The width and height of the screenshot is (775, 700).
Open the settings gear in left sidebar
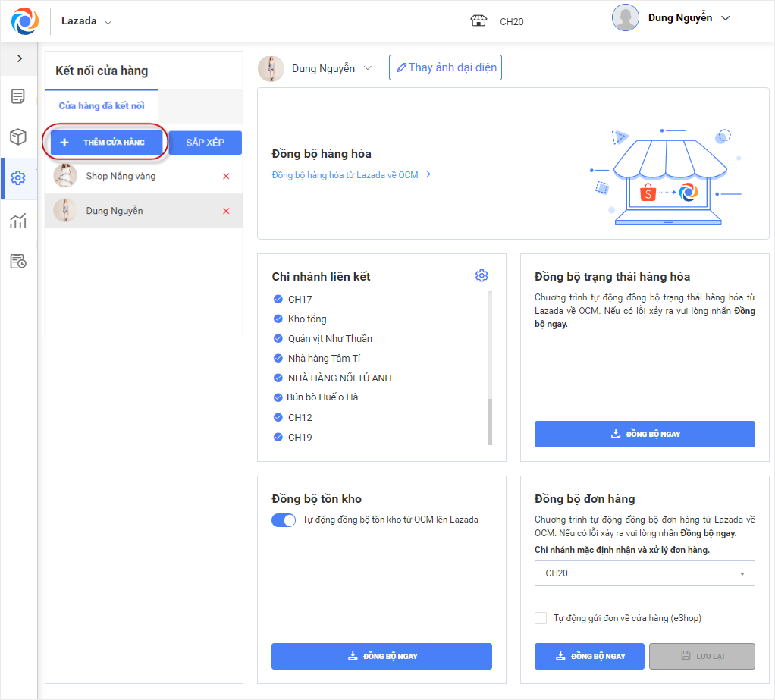point(18,178)
